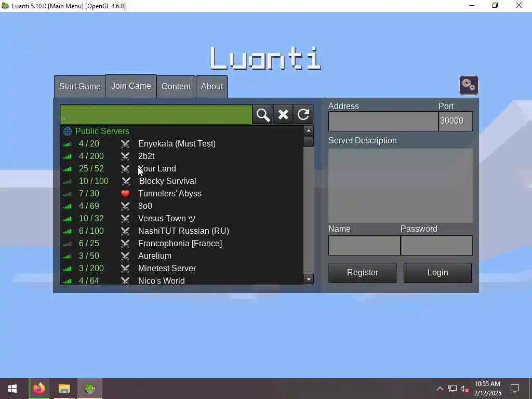Click crossed swords icon beside Versus Town

tap(125, 219)
